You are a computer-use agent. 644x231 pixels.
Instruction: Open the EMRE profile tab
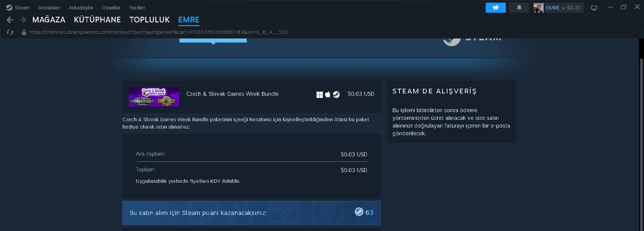(x=189, y=20)
